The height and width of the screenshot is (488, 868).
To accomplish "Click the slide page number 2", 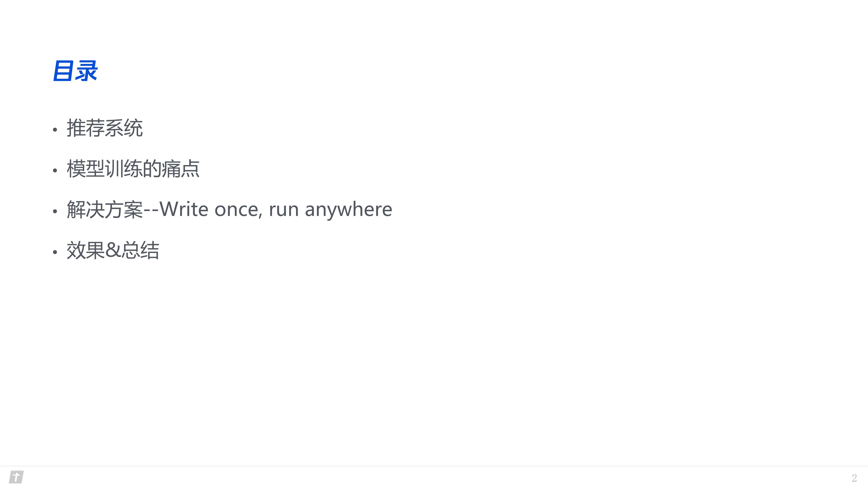I will (x=854, y=478).
